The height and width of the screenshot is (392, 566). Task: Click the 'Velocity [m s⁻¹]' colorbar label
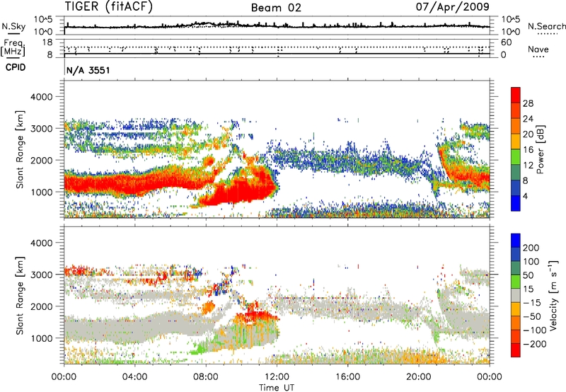[553, 295]
